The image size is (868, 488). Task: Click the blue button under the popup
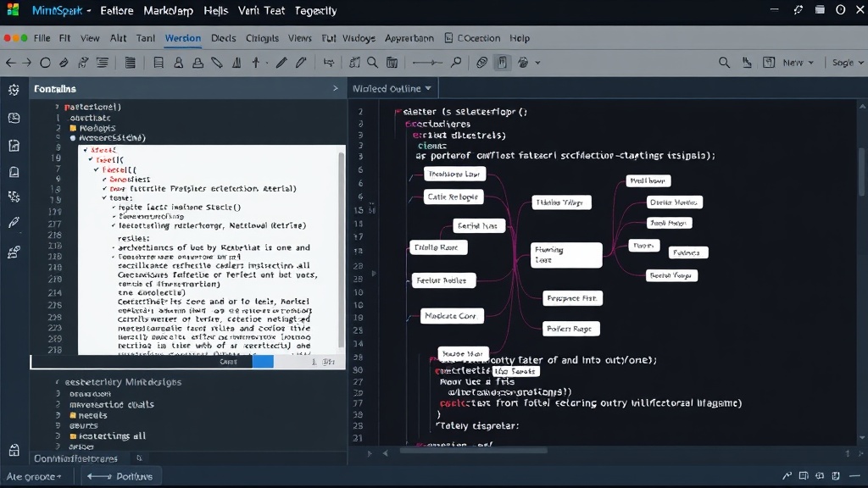(263, 362)
